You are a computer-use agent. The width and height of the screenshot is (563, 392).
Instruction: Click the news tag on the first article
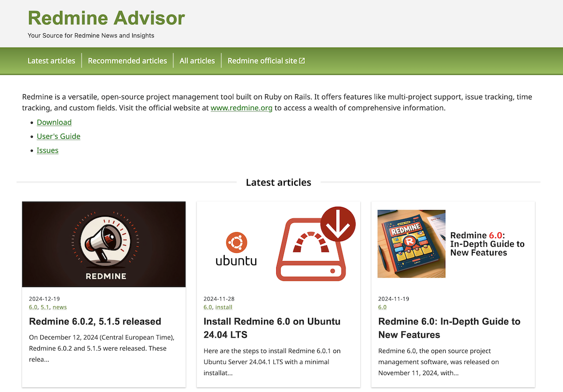coord(60,307)
